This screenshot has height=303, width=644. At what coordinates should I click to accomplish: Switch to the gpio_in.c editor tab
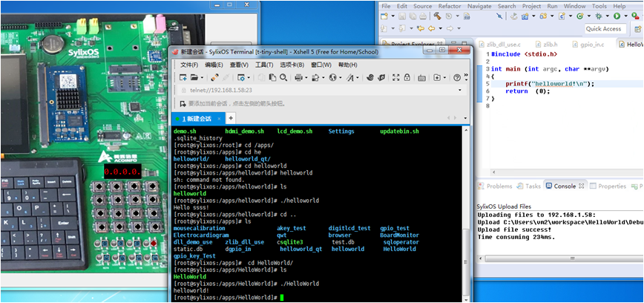tap(588, 45)
